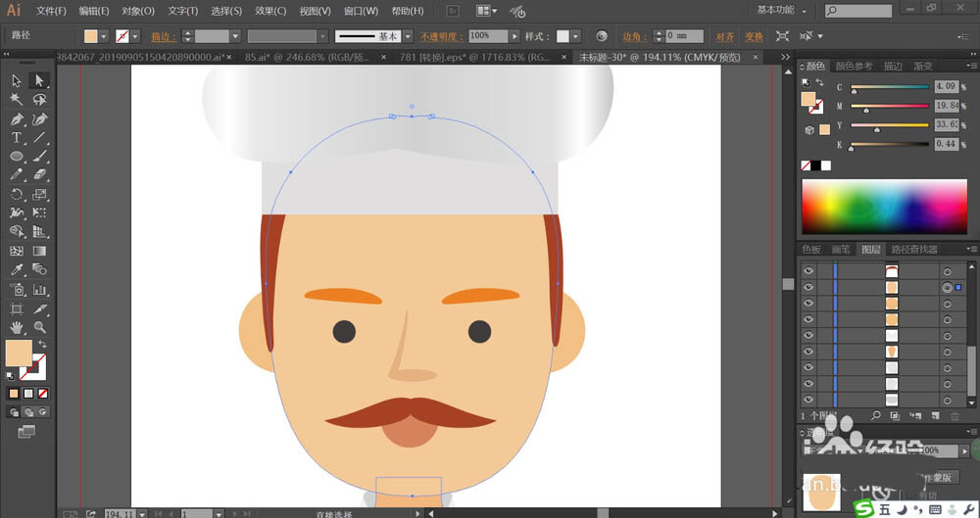This screenshot has height=518, width=980.
Task: Select the Magic Wand tool
Action: tap(17, 100)
